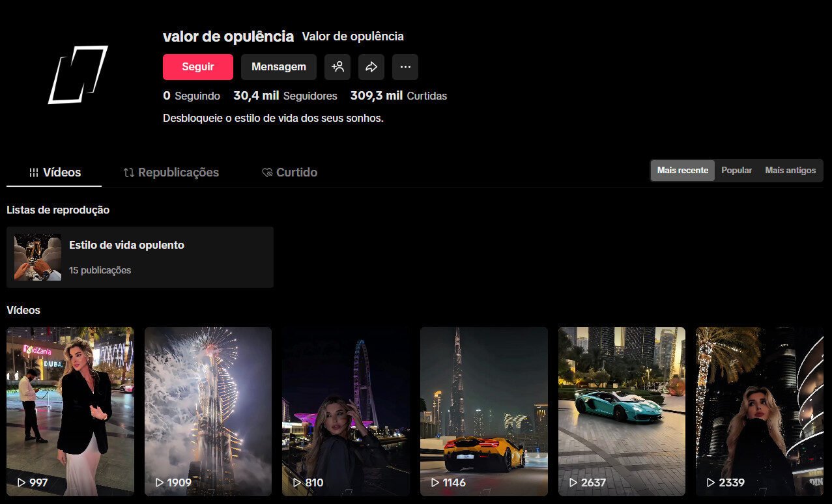The image size is (832, 504).
Task: Click the hidden-heart icon beside Curtido
Action: coord(266,172)
